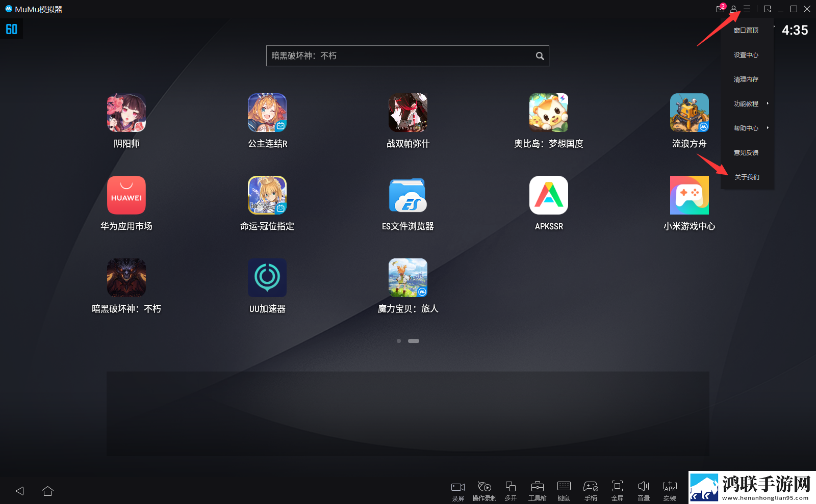Select 意见反馈 menu item
This screenshot has height=504, width=816.
coord(747,153)
